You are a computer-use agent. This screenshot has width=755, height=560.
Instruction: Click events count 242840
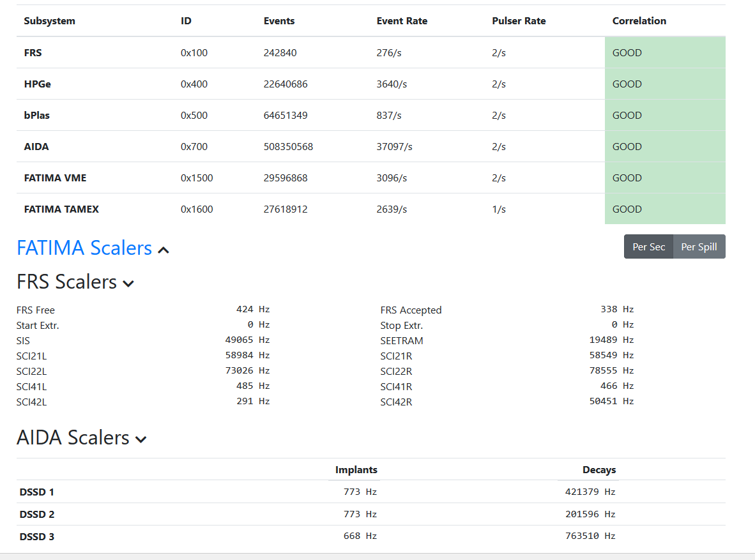click(280, 52)
